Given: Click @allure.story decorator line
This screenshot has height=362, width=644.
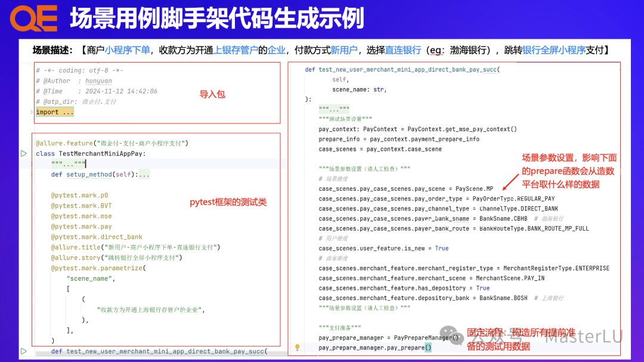Looking at the screenshot, I should click(x=117, y=258).
